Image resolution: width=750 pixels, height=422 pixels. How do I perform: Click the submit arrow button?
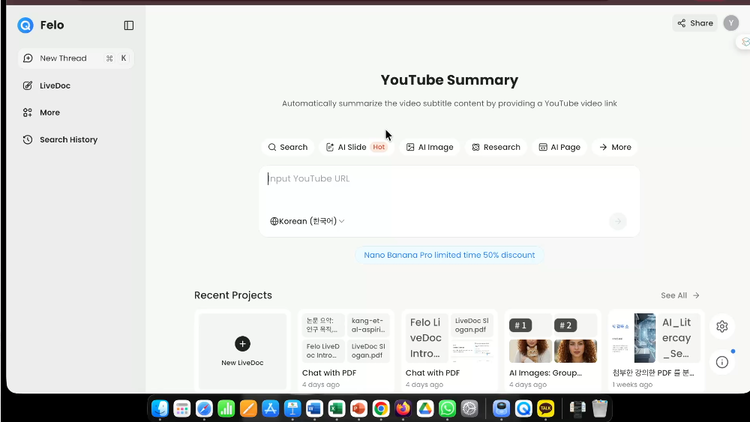[x=618, y=221]
